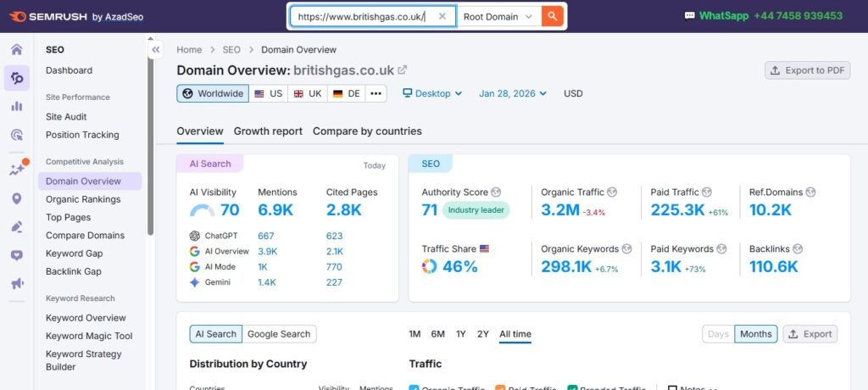Click inside the domain URL input field
This screenshot has height=390, width=868.
360,16
